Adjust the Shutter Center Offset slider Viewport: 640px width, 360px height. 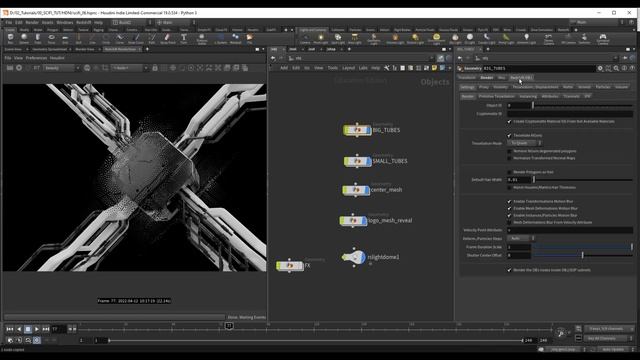click(582, 255)
